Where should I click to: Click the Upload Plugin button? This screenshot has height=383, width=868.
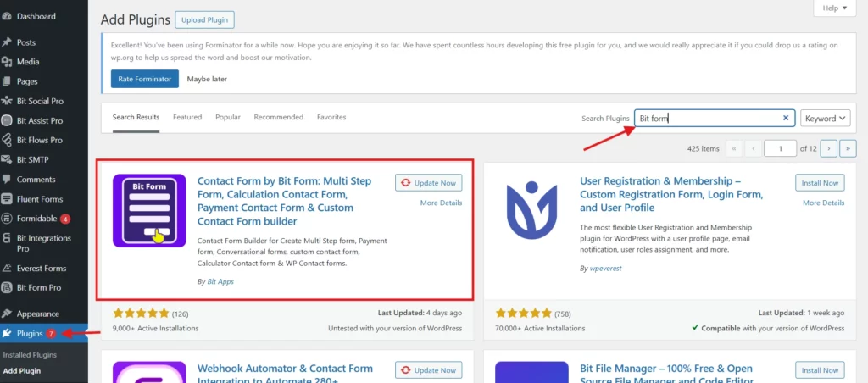click(x=205, y=20)
